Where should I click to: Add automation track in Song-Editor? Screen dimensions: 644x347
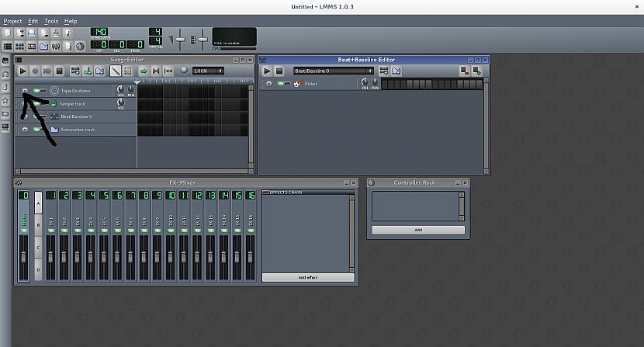coord(99,71)
